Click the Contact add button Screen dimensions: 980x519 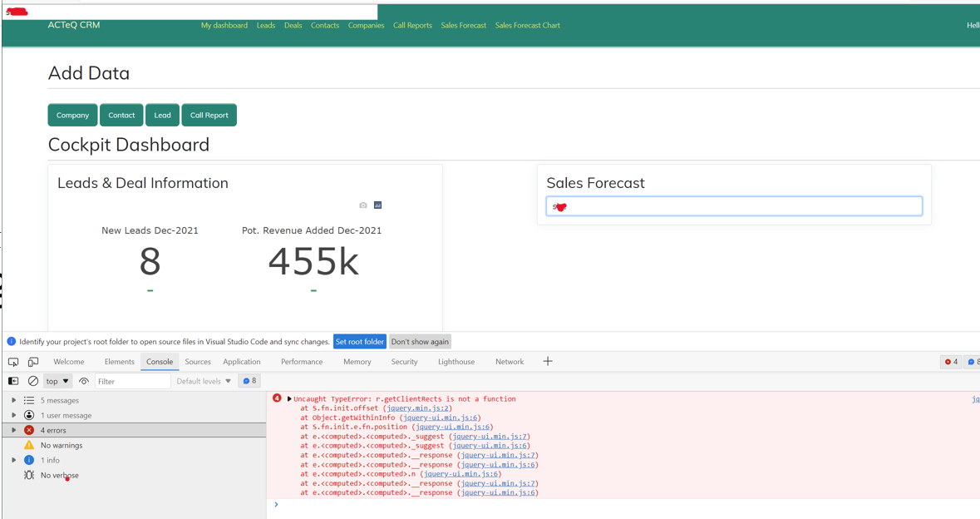(x=121, y=115)
